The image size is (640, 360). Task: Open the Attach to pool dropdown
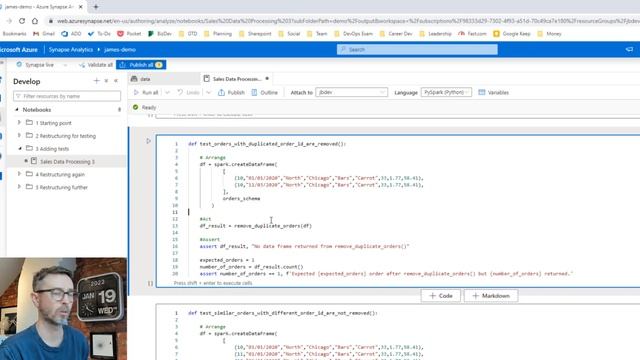[351, 93]
